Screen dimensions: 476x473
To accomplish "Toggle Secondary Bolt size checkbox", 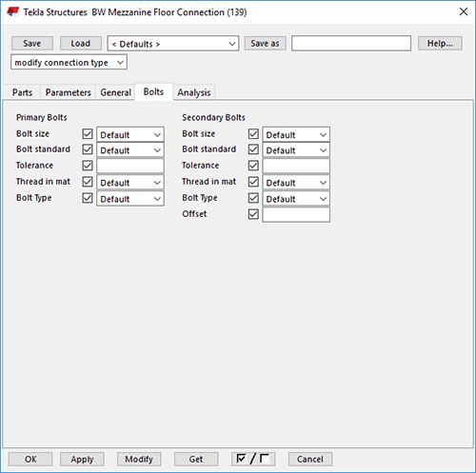I will click(253, 134).
